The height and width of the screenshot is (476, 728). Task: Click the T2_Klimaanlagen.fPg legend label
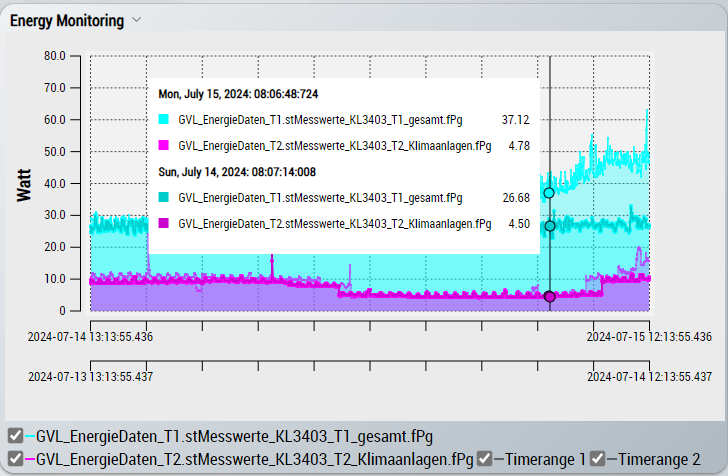point(255,458)
